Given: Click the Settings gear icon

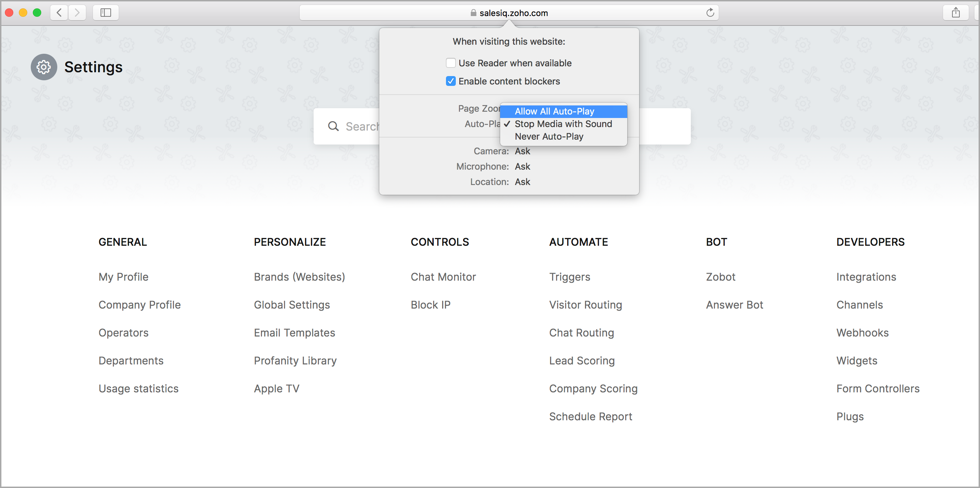Looking at the screenshot, I should coord(44,67).
